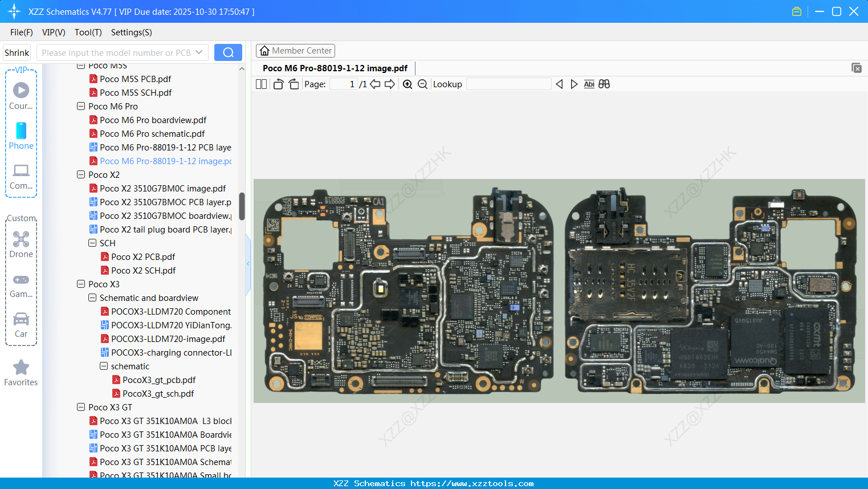Click the binoculars search icon

pos(604,84)
